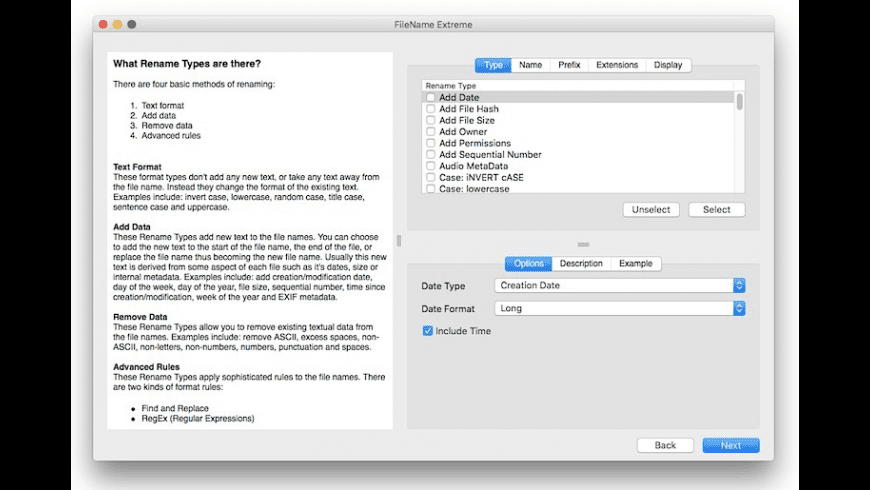
Task: Tick the Audio MetaData checkbox
Action: click(x=431, y=166)
